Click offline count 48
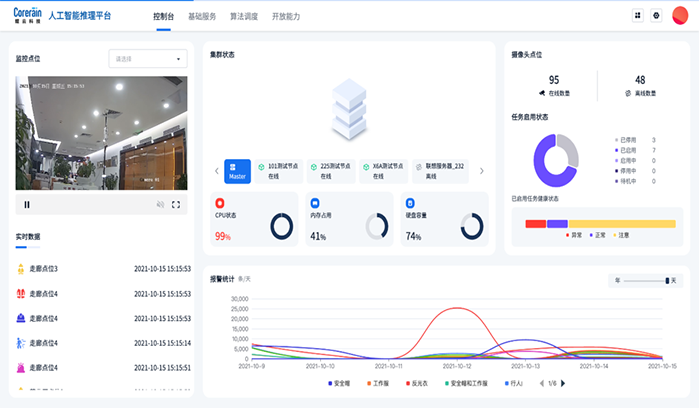The width and height of the screenshot is (699, 408). click(640, 80)
